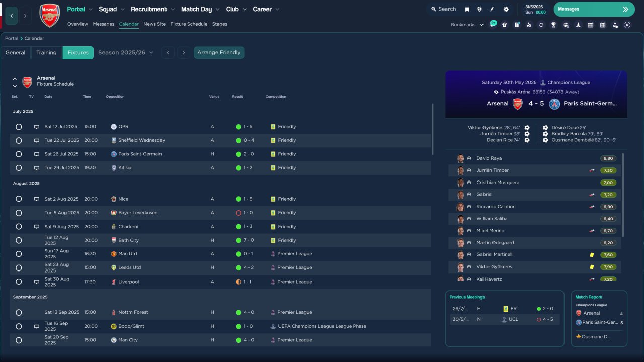Open the 9+ unread messages bubble icon
Viewport: 644px width, 362px height.
(493, 24)
